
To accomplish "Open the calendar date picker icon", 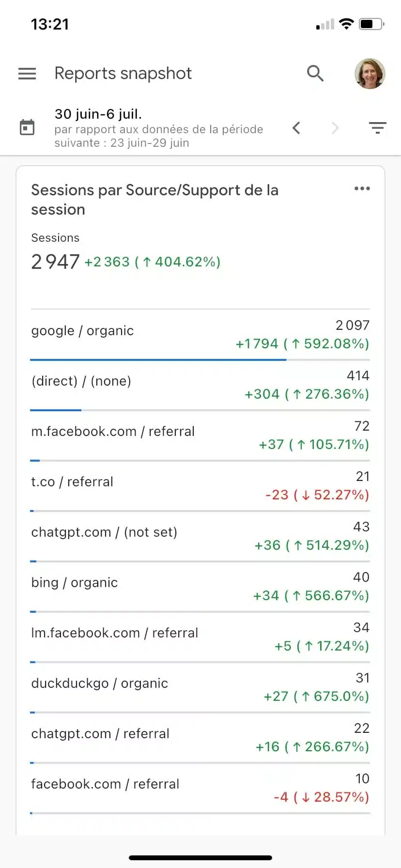I will (x=27, y=127).
